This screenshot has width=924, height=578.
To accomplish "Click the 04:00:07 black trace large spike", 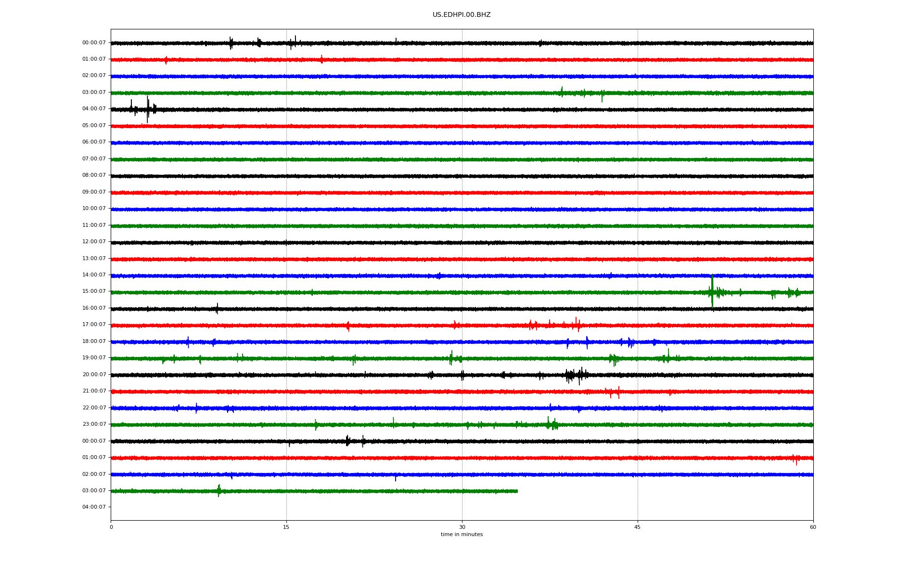I will (x=147, y=109).
